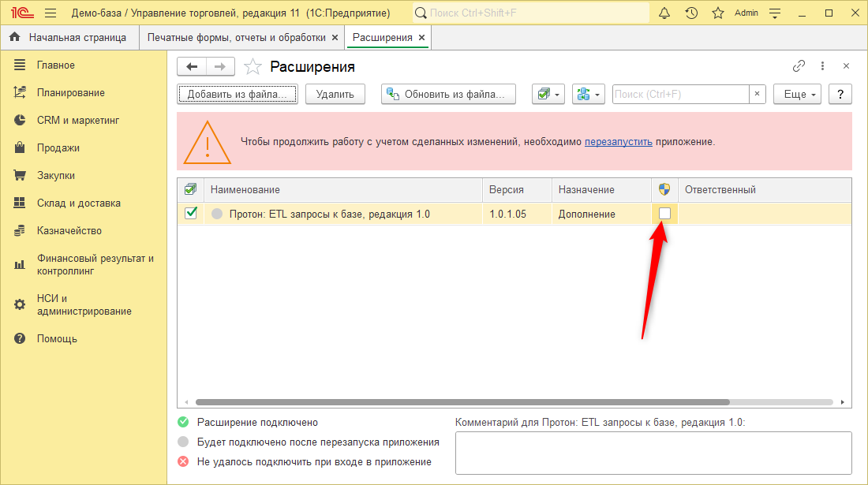Viewport: 868px width, 485px height.
Task: Close the Расширения form with the X
Action: pyautogui.click(x=846, y=66)
